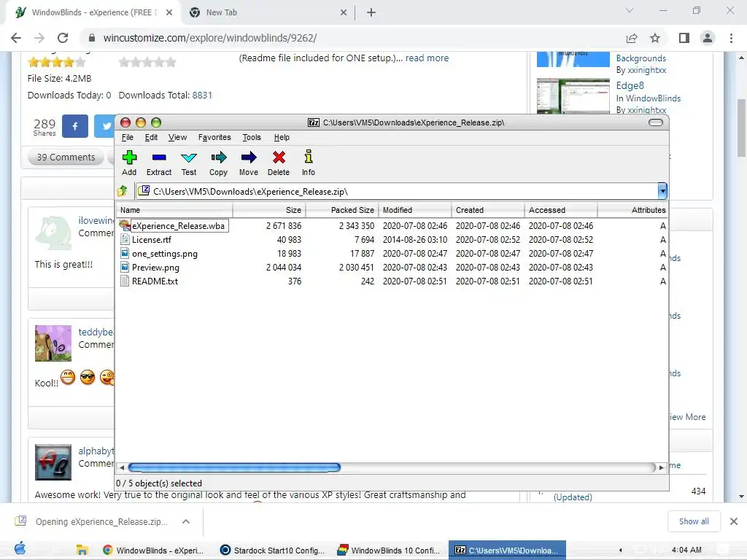The image size is (747, 560).
Task: Click the browser page vertical scrollbar thumb
Action: [x=741, y=128]
